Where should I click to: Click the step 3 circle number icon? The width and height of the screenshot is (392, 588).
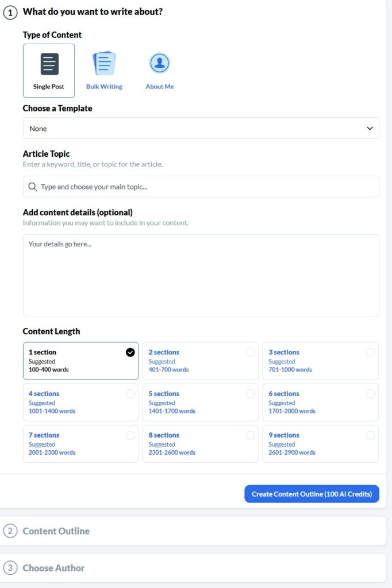point(10,568)
